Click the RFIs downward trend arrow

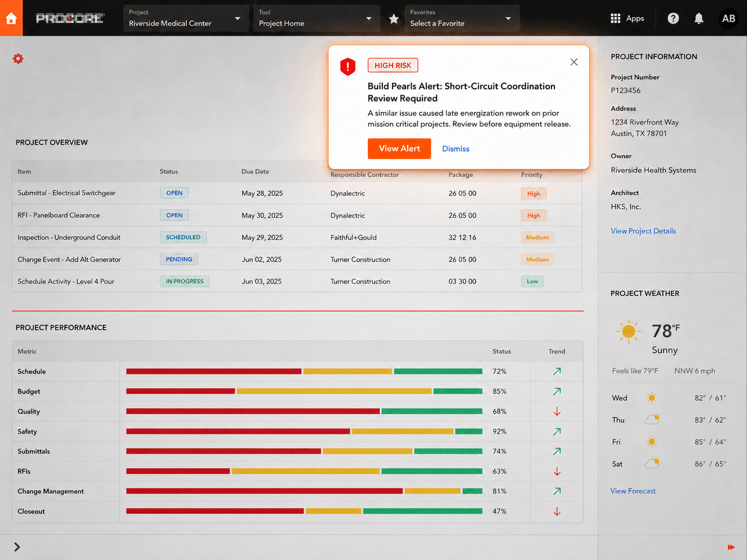[x=557, y=471]
